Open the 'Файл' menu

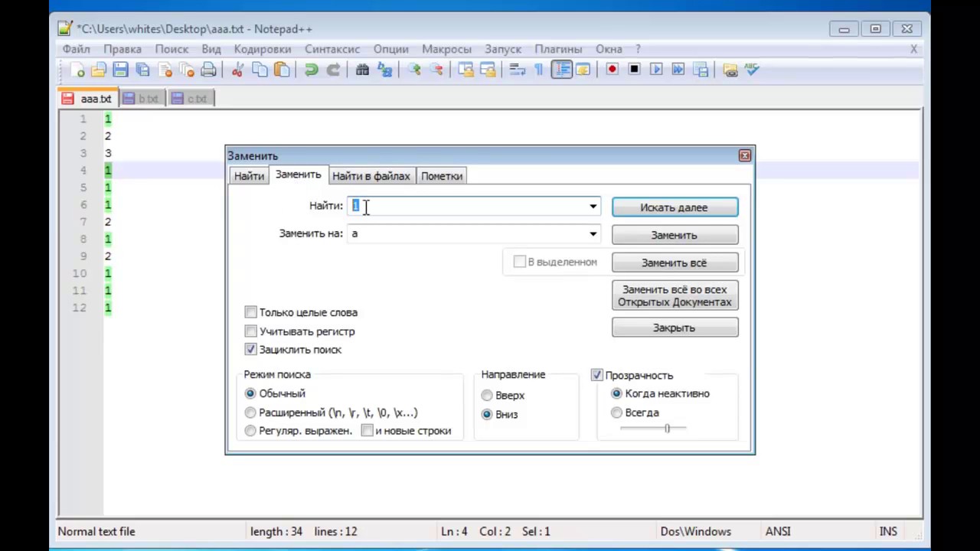(x=77, y=49)
